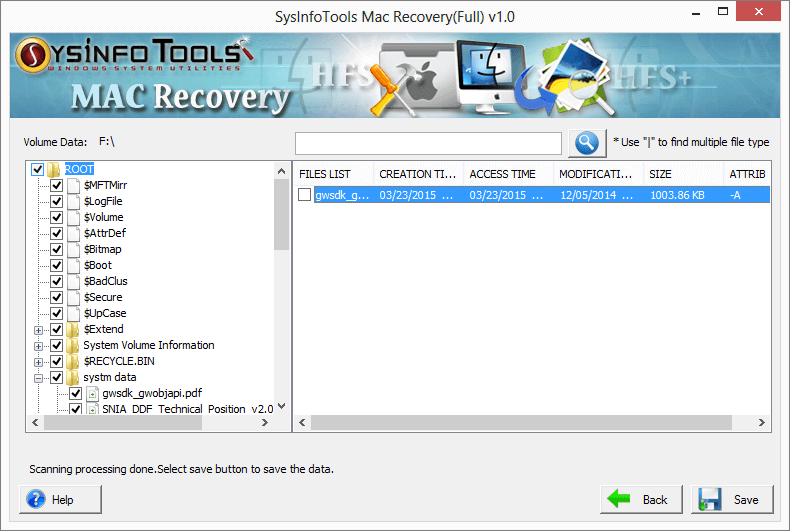Click the floppy disk Save icon

pyautogui.click(x=710, y=499)
